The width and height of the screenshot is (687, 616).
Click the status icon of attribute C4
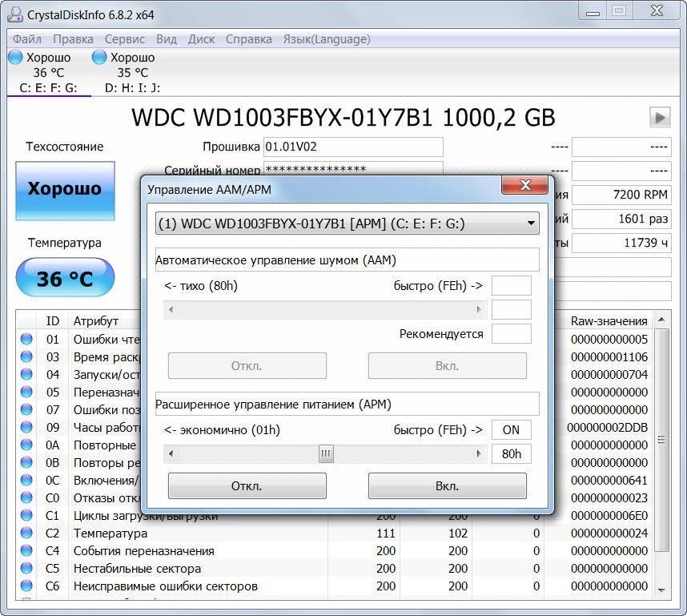pyautogui.click(x=26, y=550)
